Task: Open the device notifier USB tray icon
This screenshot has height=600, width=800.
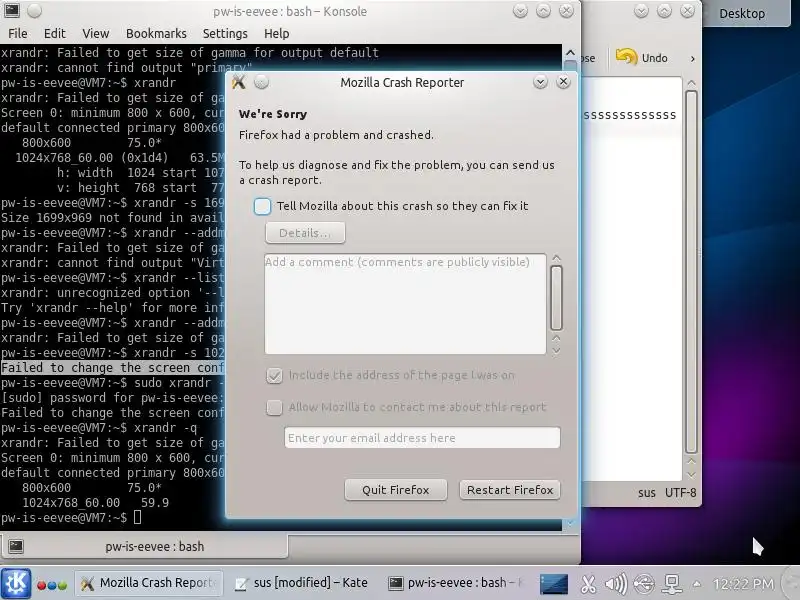Action: pos(644,584)
